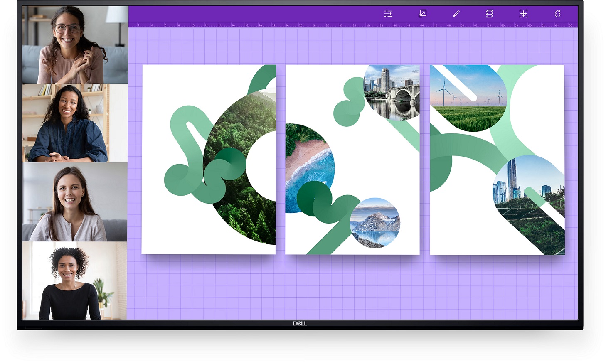Screen dimensions: 606x364
Task: Select video of woman wearing glasses
Action: click(75, 44)
